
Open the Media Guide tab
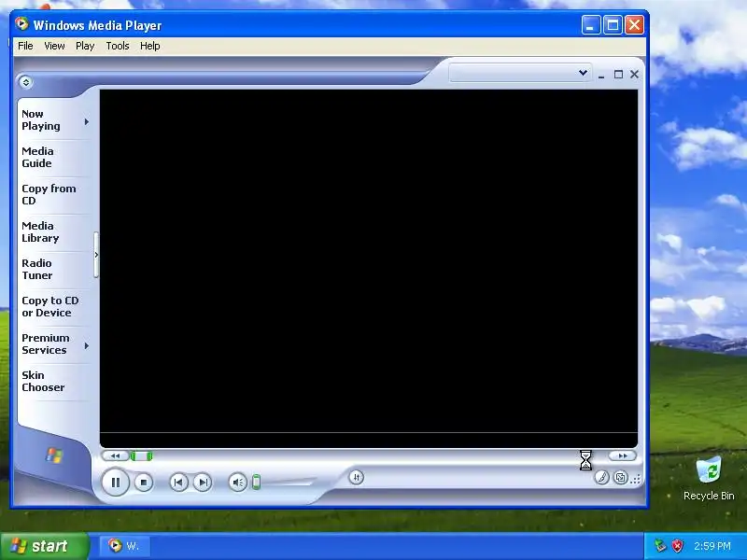pos(37,157)
